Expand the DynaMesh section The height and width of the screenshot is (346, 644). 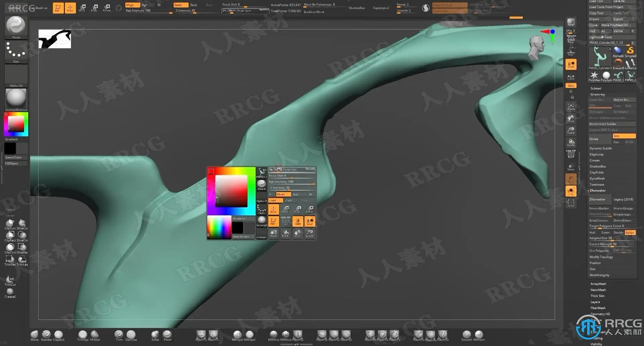coord(597,179)
